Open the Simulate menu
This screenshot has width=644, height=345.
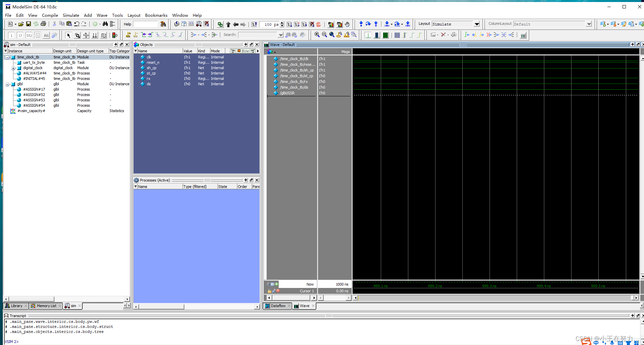click(71, 15)
